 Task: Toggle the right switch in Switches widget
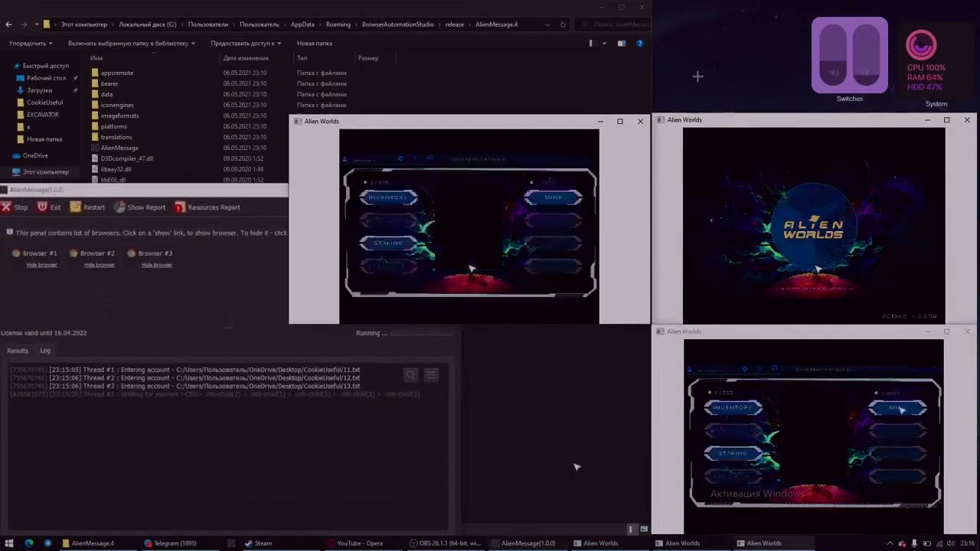[x=865, y=54]
